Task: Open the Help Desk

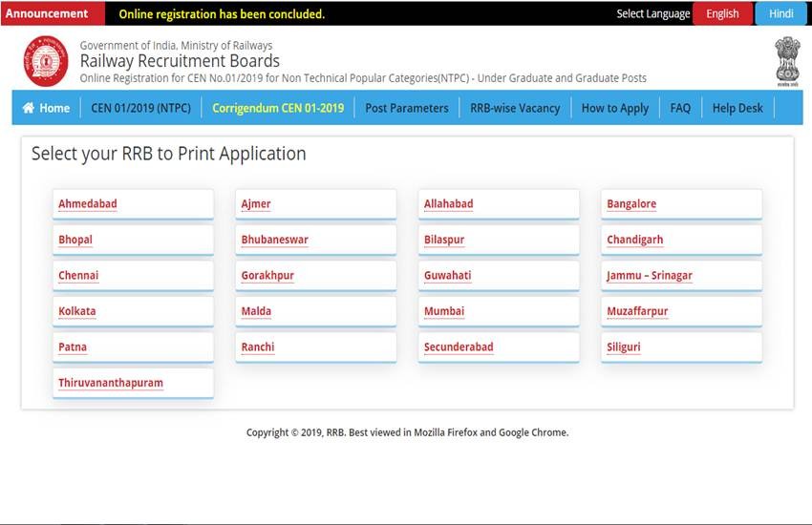Action: coord(737,108)
